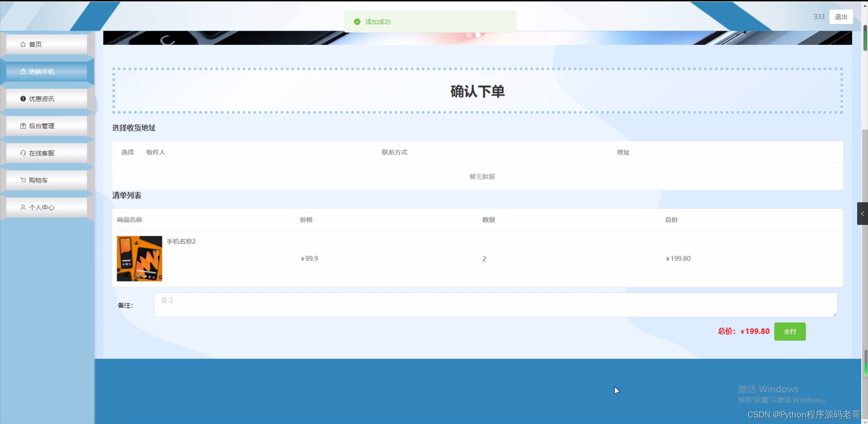Click the green 支付 payment button

pos(789,331)
